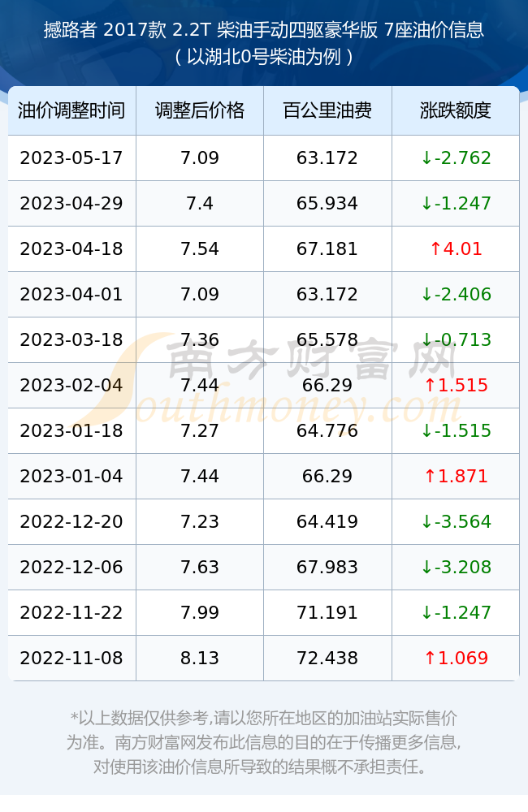This screenshot has height=812, width=528.
Task: Click the 调整后价格 column header
Action: pos(200,110)
